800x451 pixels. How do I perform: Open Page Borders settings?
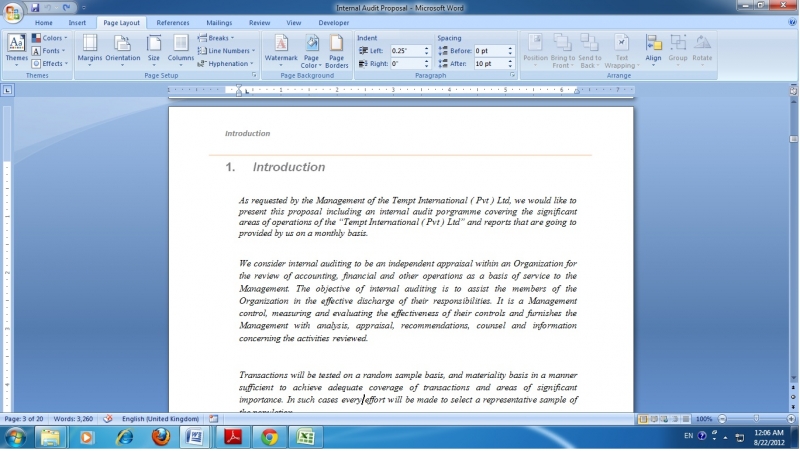click(x=336, y=48)
